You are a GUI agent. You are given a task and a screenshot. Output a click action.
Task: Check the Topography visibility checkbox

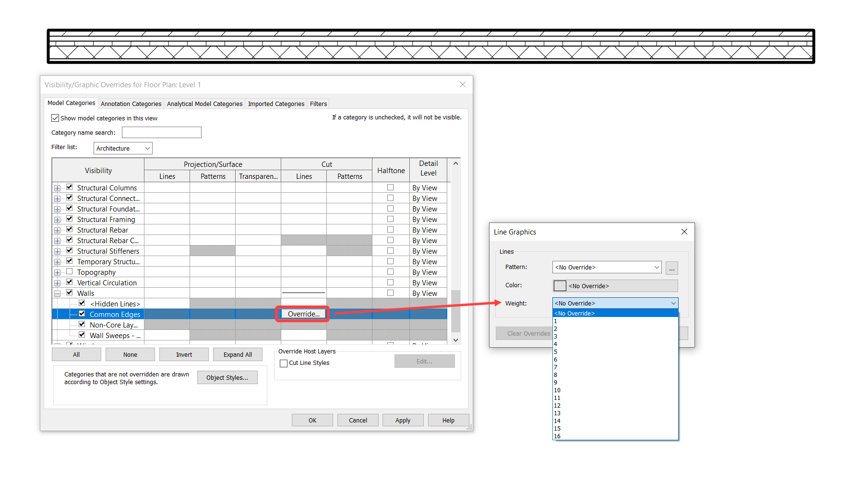(x=70, y=271)
